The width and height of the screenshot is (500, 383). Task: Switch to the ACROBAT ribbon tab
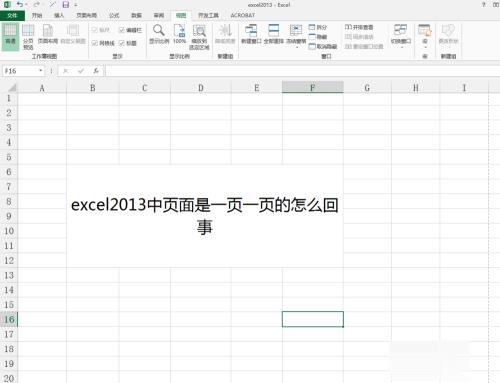coord(243,15)
